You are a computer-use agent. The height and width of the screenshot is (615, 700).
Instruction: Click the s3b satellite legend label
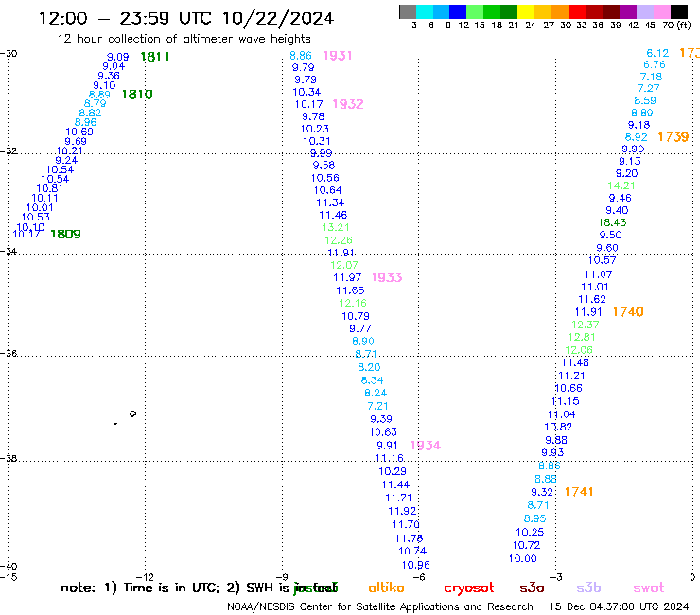pyautogui.click(x=588, y=588)
